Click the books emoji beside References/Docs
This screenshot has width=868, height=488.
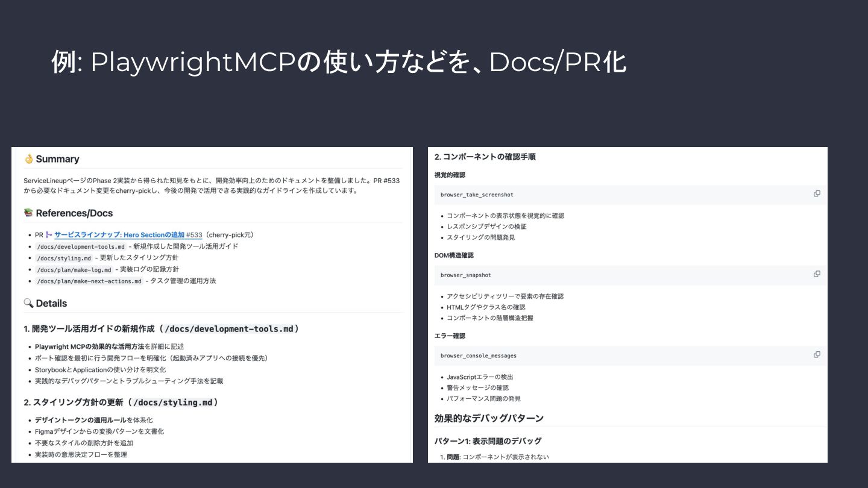tap(28, 213)
